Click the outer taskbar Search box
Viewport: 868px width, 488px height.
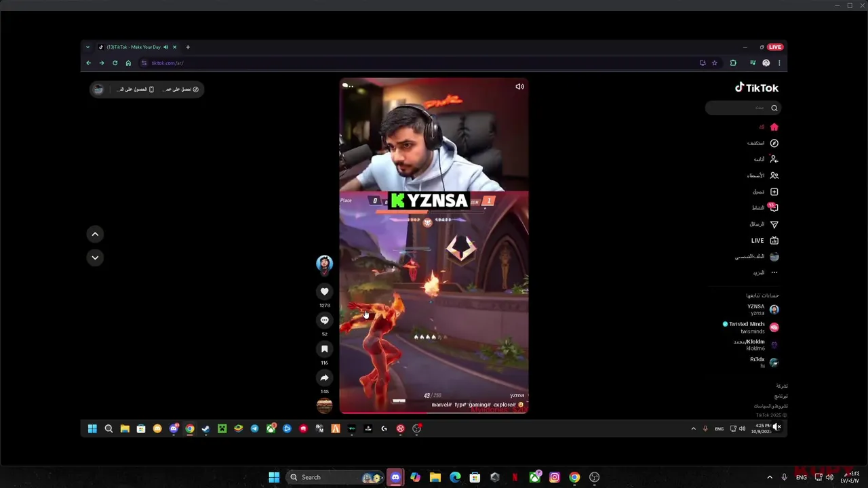(x=335, y=477)
